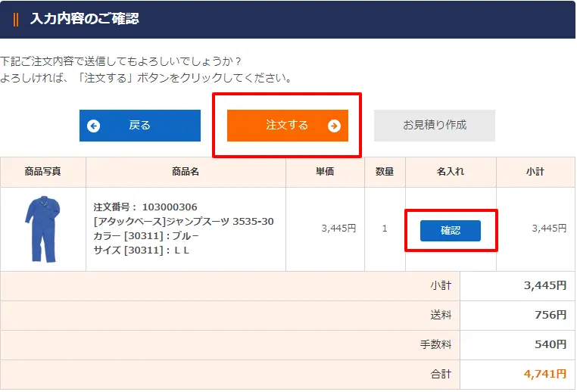This screenshot has height=392, width=577.
Task: Open the blue jumpsuit product photo
Action: tap(42, 229)
